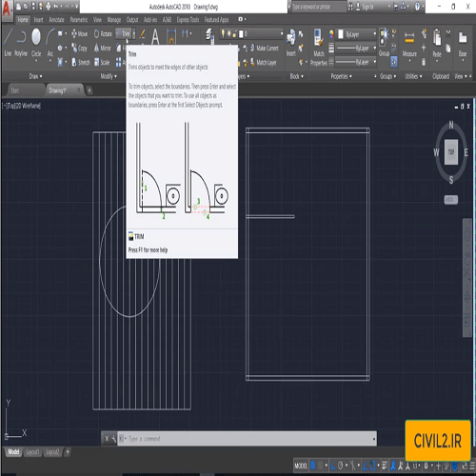The height and width of the screenshot is (476, 476).
Task: Click Make Current layer button
Action: (265, 49)
